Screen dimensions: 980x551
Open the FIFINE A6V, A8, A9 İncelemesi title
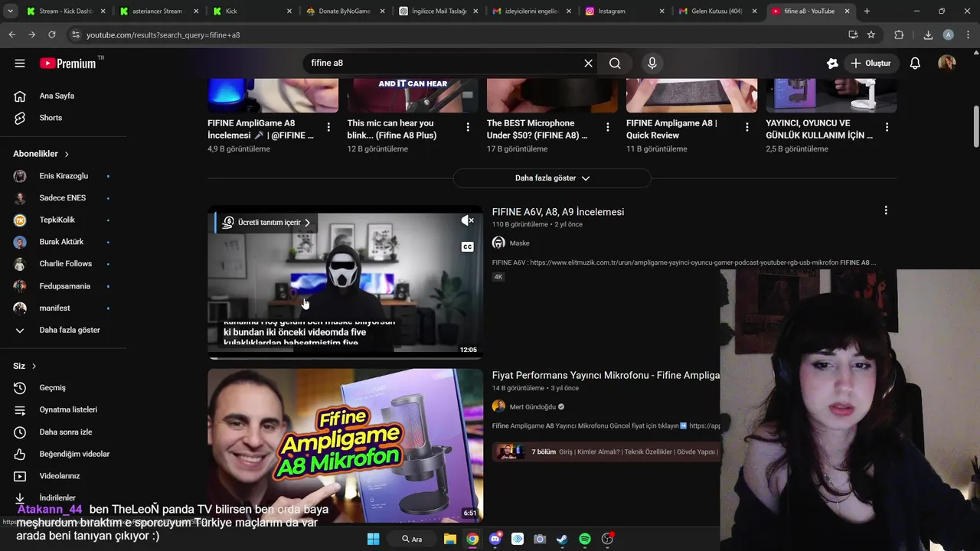click(x=558, y=212)
